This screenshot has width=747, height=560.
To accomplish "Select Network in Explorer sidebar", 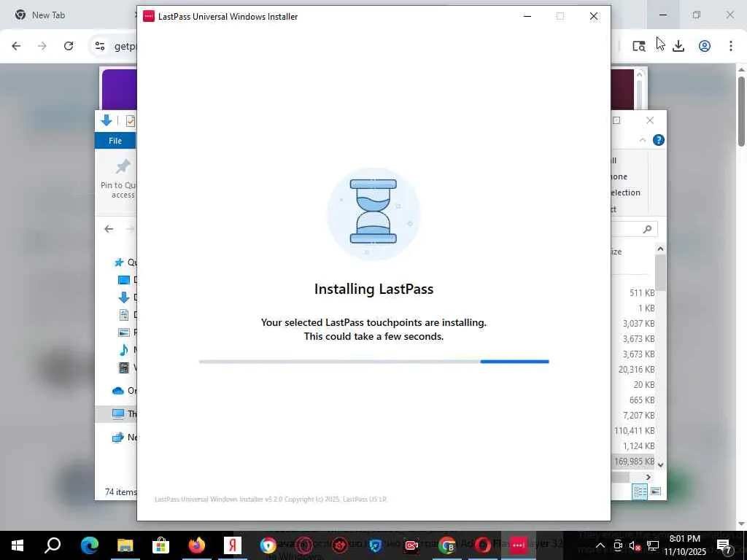I will point(124,437).
